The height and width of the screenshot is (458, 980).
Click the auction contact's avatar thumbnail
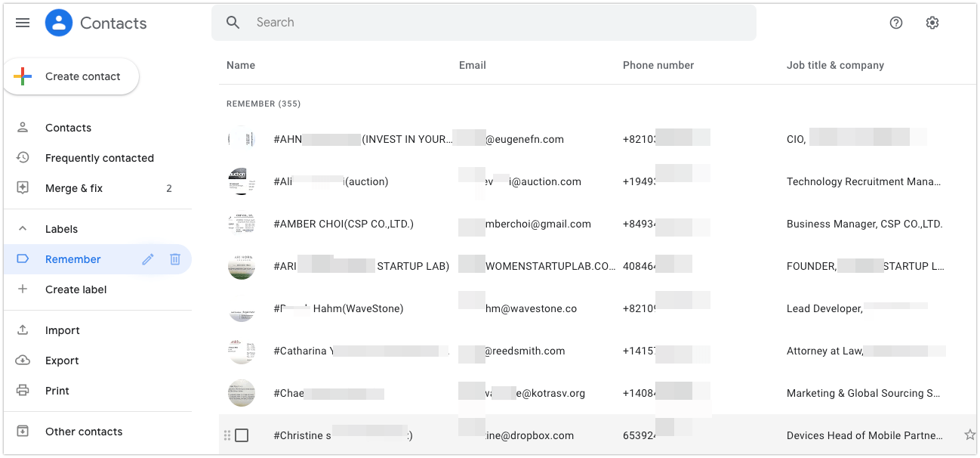tap(242, 181)
